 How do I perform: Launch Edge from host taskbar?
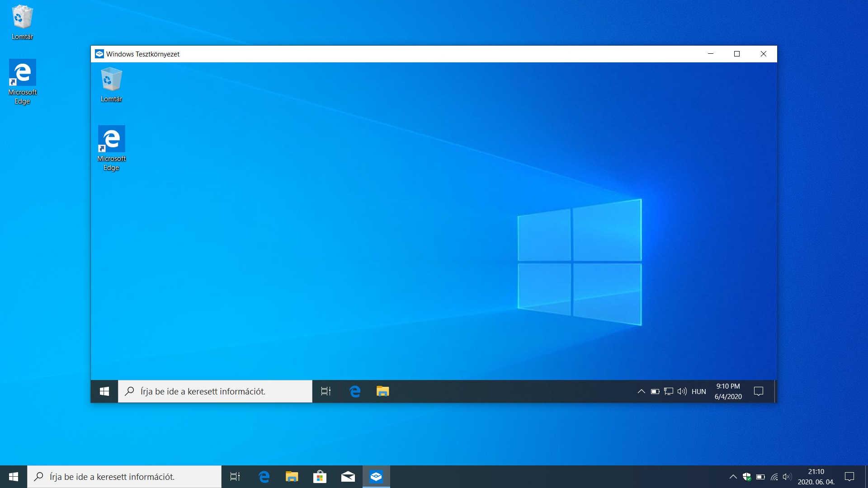[264, 477]
